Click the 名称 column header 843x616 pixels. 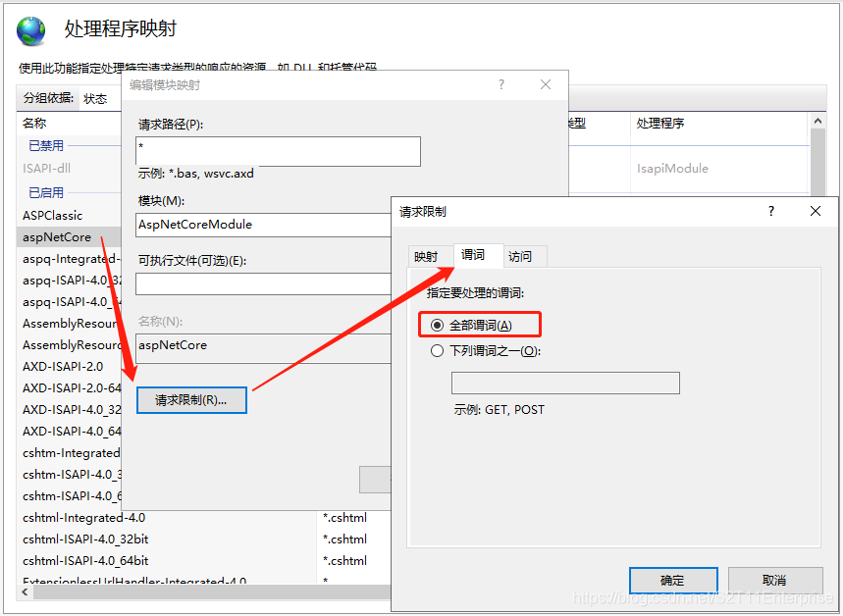[x=35, y=123]
